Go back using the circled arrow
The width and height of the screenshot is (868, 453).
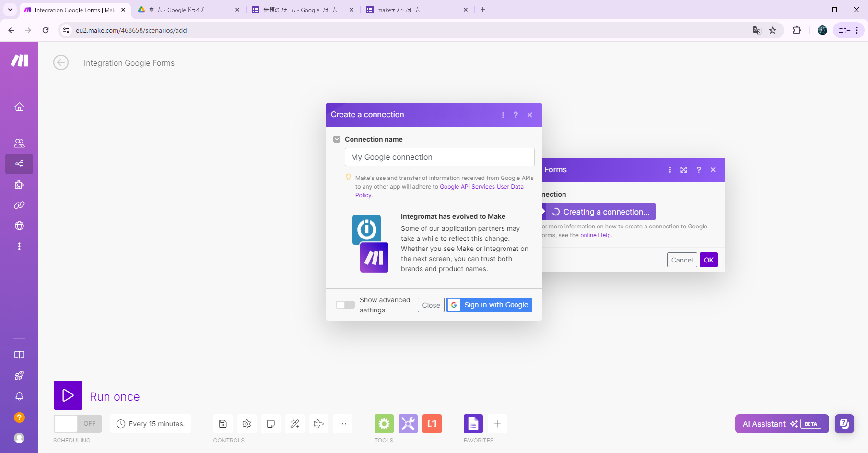click(61, 62)
